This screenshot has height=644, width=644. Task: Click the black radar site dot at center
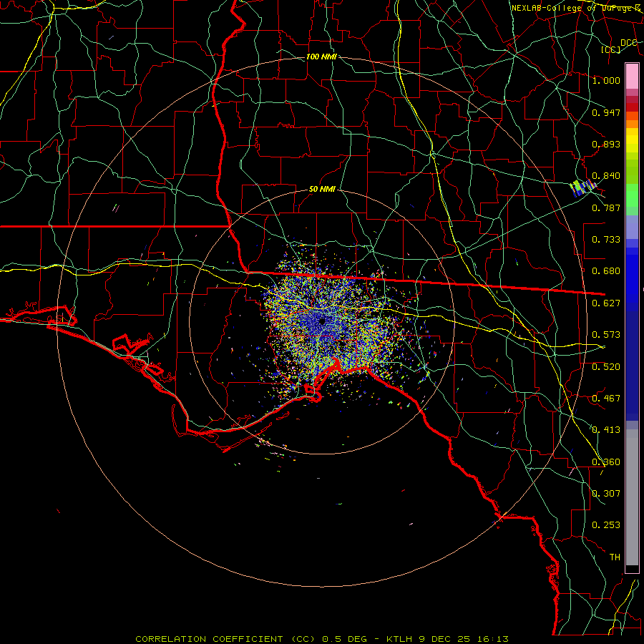pos(322,321)
